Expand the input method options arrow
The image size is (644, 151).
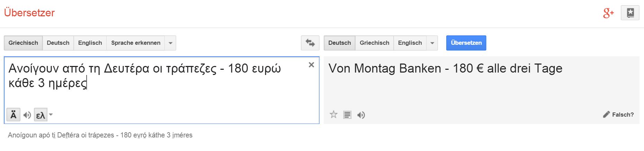tap(51, 115)
